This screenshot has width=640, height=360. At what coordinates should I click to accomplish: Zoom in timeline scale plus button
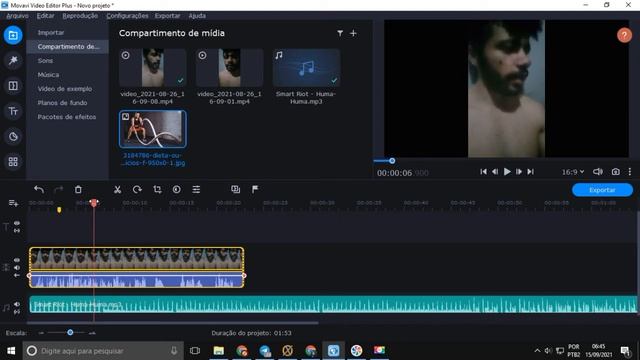pos(92,333)
